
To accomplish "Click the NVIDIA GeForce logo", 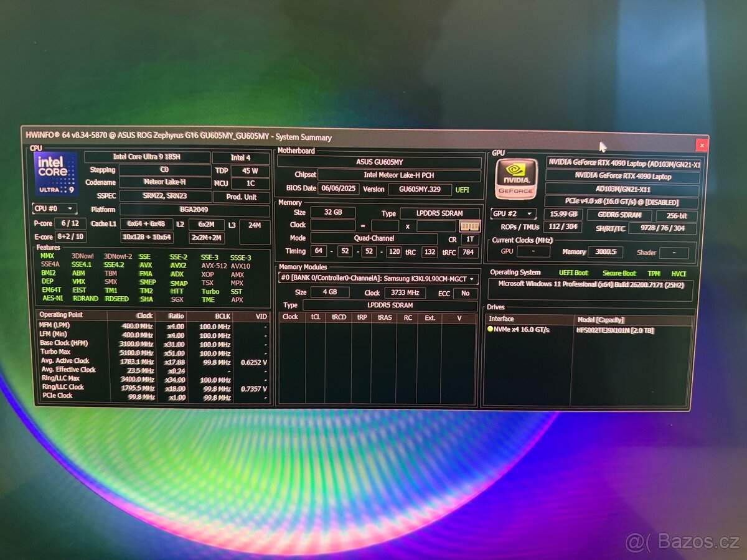I will 517,179.
